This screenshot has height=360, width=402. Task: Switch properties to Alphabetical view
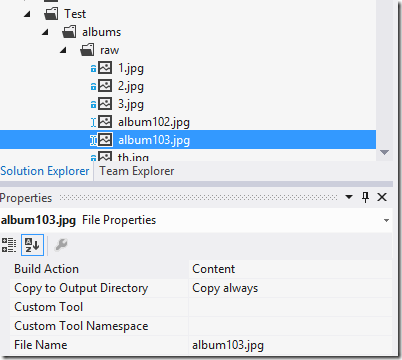[x=32, y=245]
